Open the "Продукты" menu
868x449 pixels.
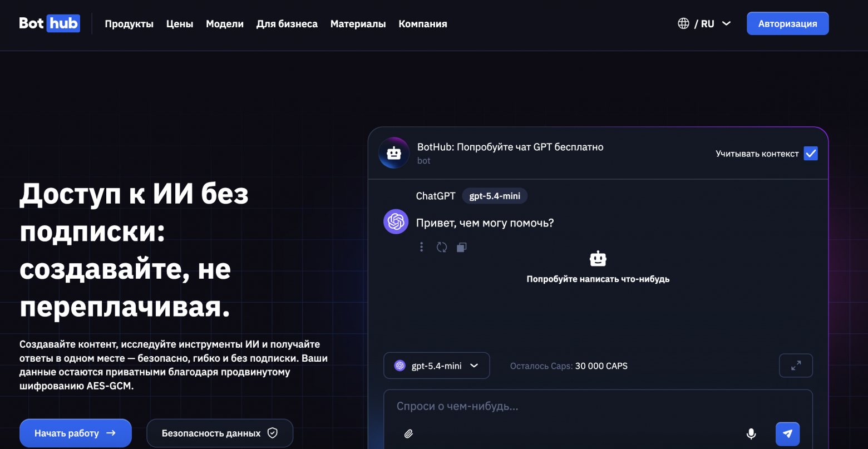[x=129, y=23]
